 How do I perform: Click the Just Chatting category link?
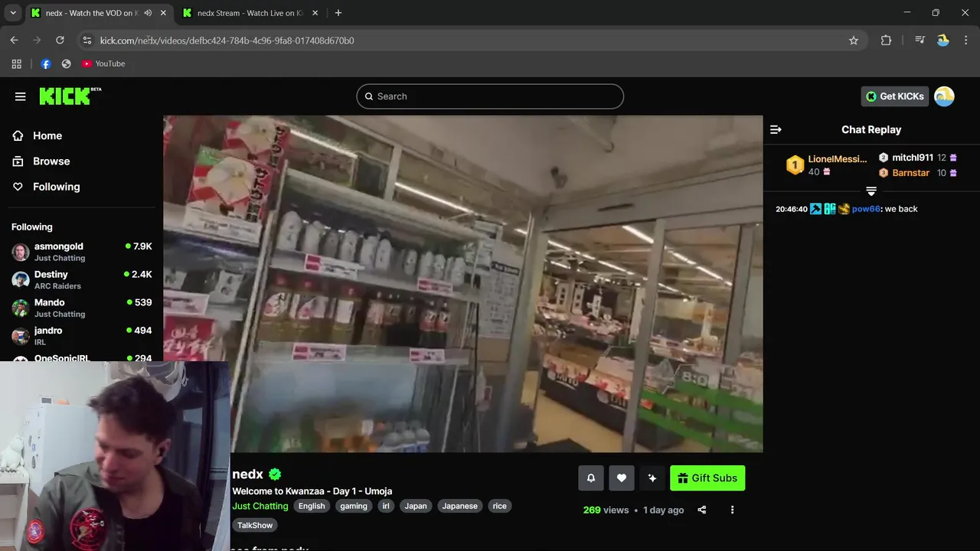tap(260, 506)
